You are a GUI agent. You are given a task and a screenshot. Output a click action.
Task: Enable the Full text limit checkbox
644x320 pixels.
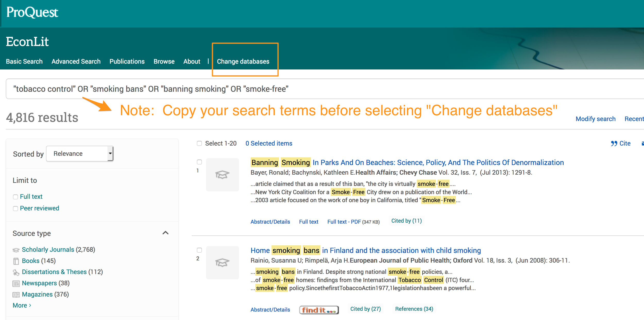tap(15, 197)
